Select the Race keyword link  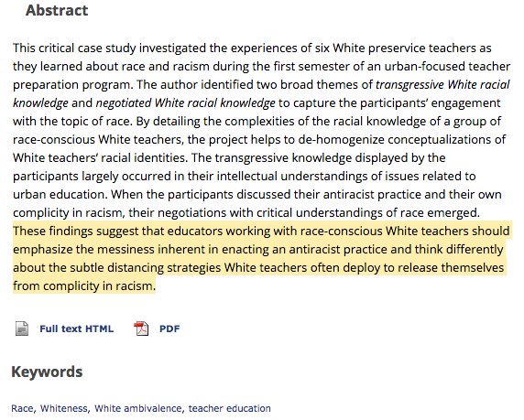(22, 408)
